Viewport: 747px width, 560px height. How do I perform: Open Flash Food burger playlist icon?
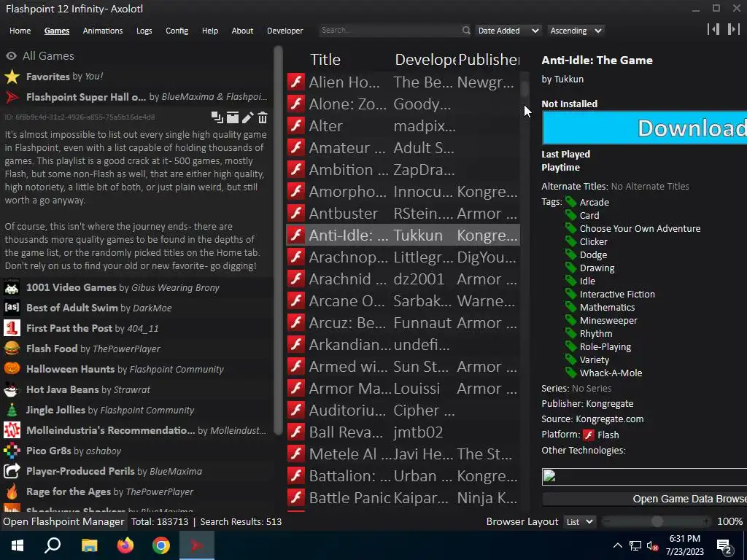[x=12, y=349]
